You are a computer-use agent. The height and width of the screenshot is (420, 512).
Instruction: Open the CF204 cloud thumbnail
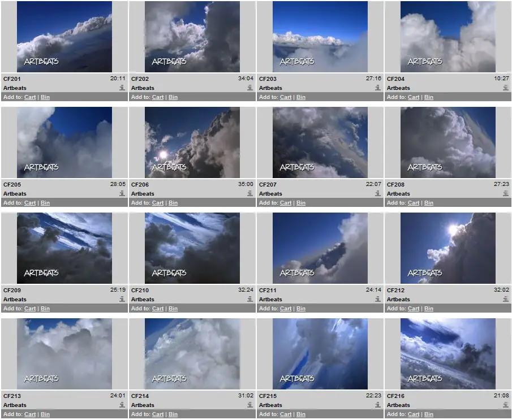point(448,37)
